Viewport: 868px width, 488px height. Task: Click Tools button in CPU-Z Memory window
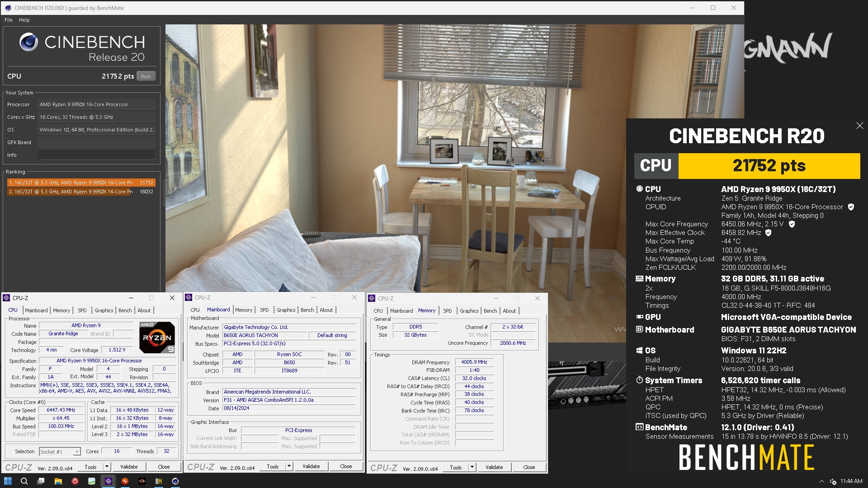point(456,467)
